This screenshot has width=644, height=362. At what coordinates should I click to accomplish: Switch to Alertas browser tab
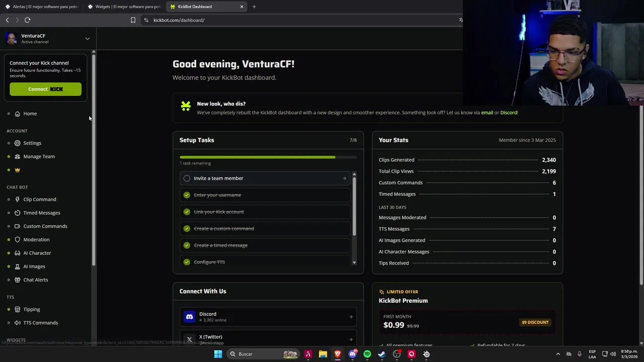point(41,7)
